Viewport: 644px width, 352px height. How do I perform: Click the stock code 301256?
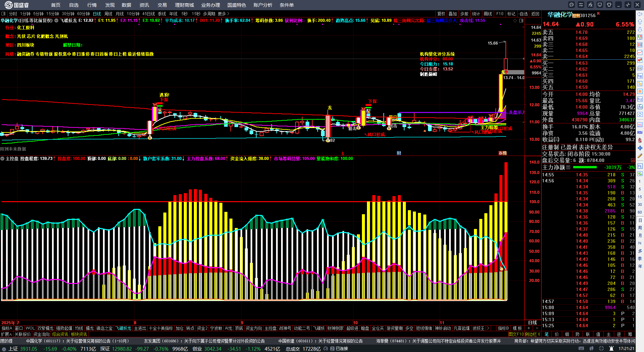[587, 15]
